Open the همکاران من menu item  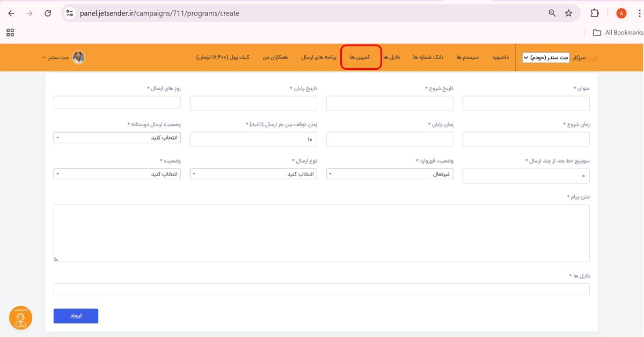coord(275,57)
